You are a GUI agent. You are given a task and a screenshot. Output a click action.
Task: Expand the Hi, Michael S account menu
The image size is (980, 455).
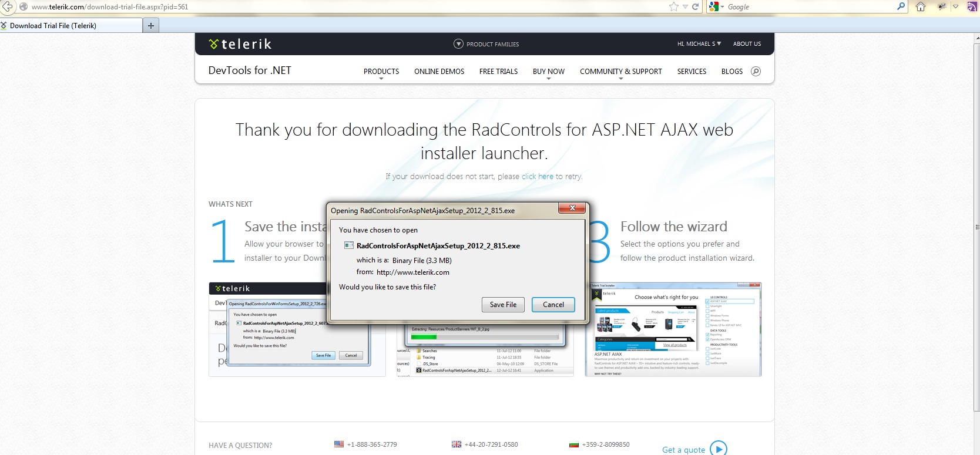(699, 44)
